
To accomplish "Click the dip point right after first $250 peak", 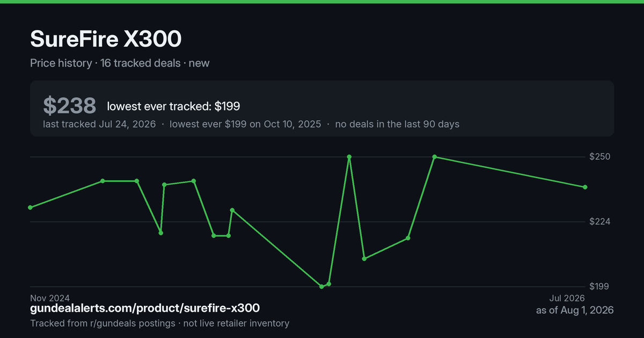I will tap(364, 259).
